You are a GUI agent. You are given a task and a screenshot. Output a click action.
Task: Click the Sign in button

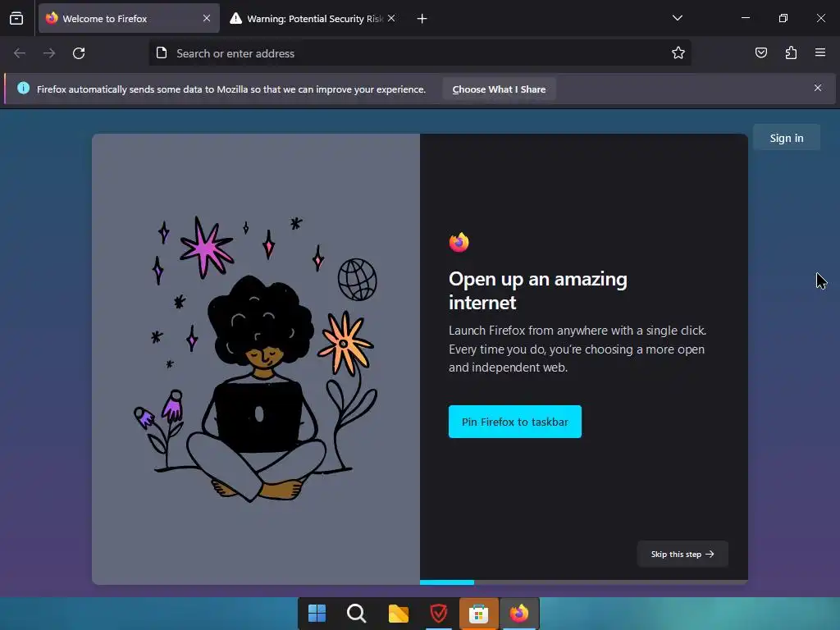point(787,138)
